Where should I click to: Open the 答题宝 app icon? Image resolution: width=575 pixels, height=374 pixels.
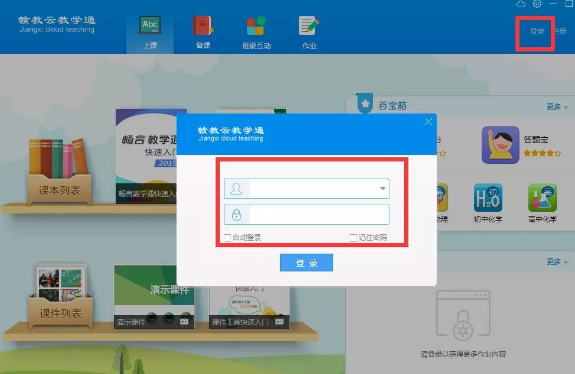point(500,145)
